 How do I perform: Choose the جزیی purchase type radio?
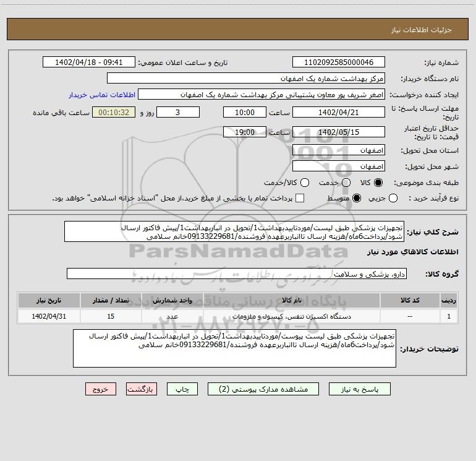point(393,198)
